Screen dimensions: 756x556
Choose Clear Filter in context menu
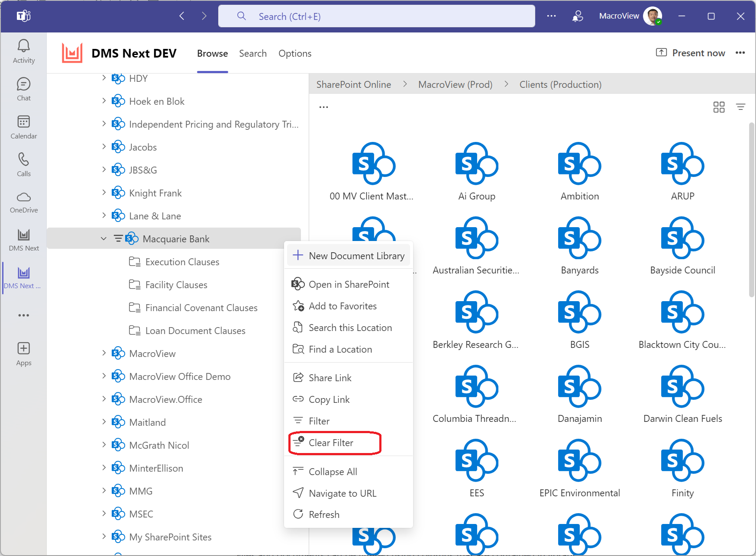(x=349, y=443)
